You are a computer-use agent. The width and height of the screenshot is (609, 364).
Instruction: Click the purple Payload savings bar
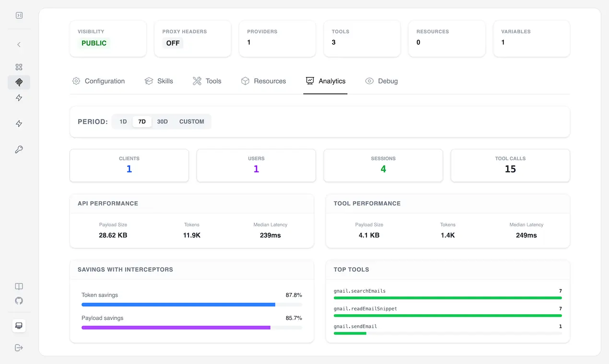pyautogui.click(x=176, y=328)
